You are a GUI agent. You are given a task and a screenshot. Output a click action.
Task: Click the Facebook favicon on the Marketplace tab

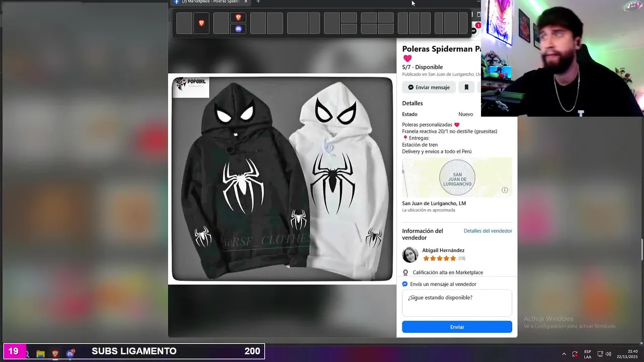[x=177, y=2]
